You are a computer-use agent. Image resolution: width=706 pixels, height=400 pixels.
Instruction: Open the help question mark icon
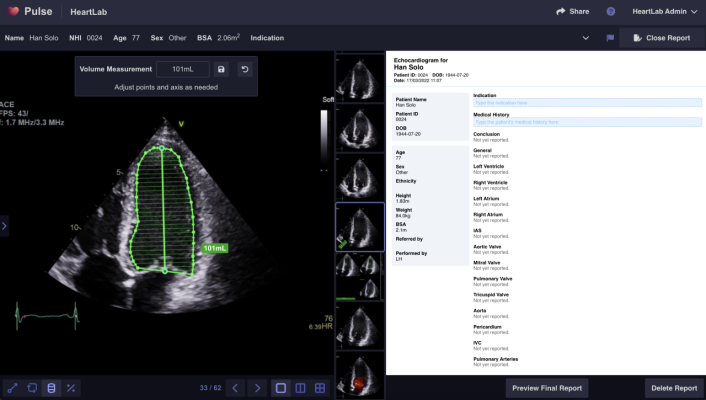[x=611, y=12]
